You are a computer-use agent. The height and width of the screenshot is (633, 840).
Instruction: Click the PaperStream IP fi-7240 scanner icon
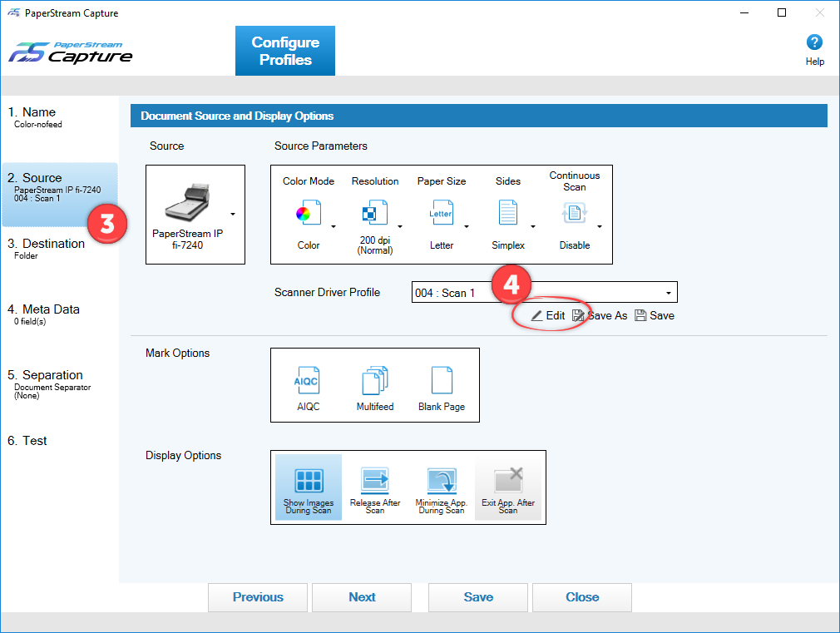187,202
